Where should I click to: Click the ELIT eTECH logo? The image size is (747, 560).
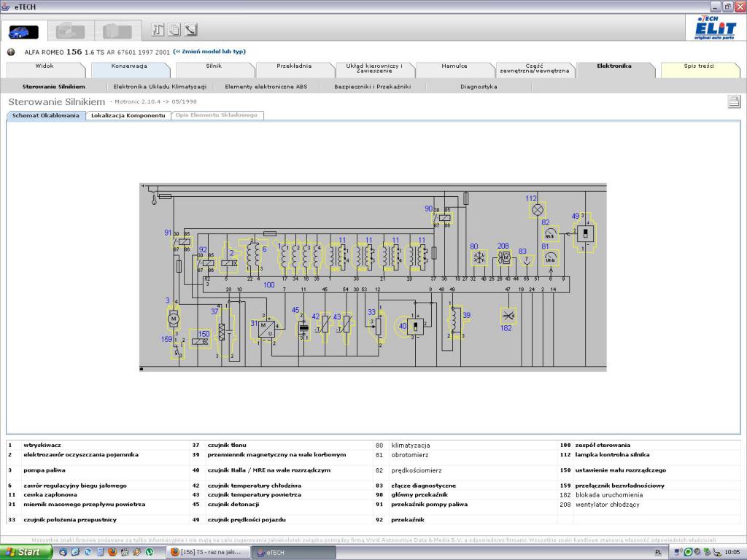click(x=715, y=28)
